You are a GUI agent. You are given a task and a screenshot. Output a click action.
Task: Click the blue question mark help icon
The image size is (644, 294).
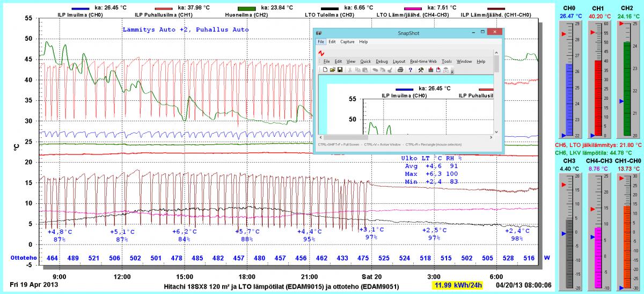coord(410,70)
